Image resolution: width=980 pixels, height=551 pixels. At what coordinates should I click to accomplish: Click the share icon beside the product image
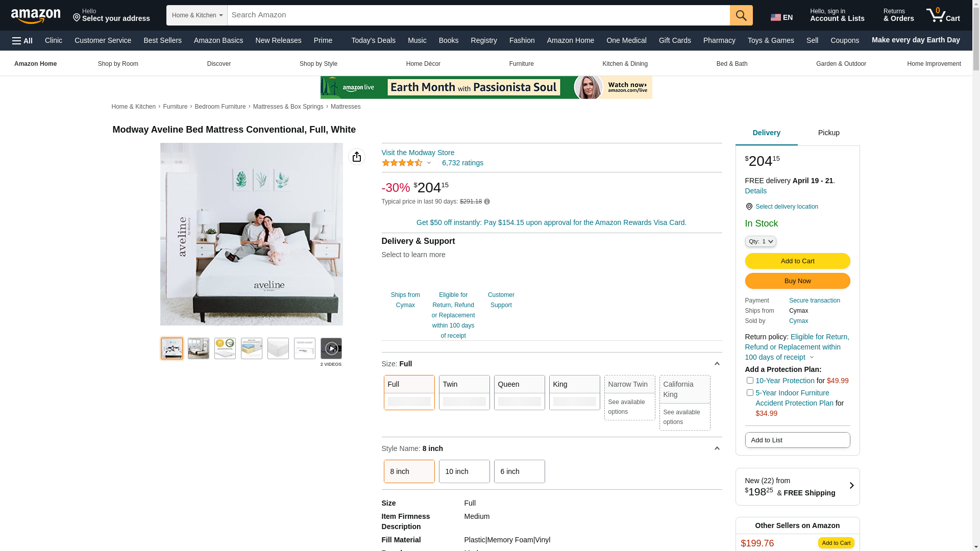pyautogui.click(x=356, y=157)
